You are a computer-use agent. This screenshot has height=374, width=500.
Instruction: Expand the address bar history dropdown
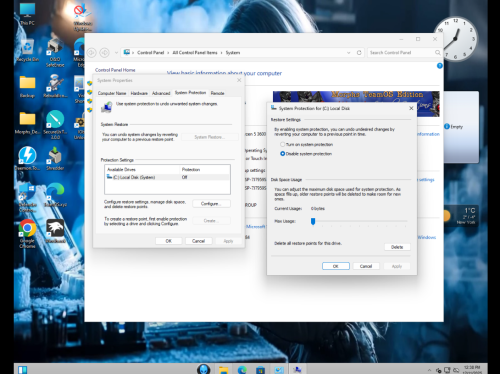tap(349, 53)
